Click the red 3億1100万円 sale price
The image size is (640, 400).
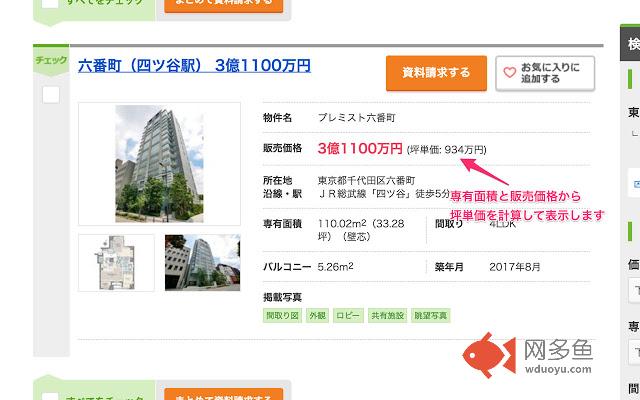click(x=360, y=149)
